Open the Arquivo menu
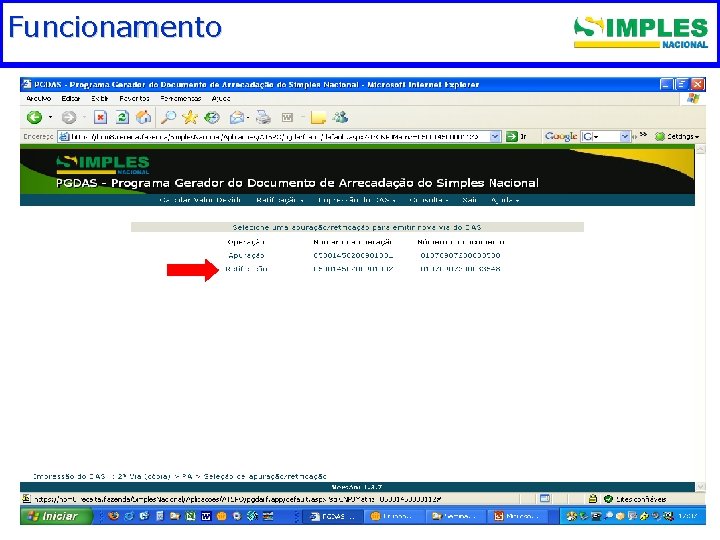This screenshot has width=720, height=540. click(x=39, y=98)
